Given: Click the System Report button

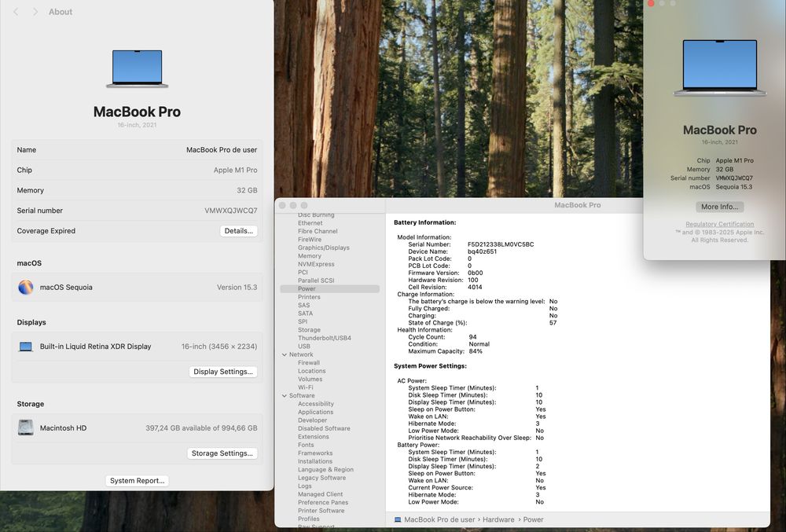Looking at the screenshot, I should point(137,480).
